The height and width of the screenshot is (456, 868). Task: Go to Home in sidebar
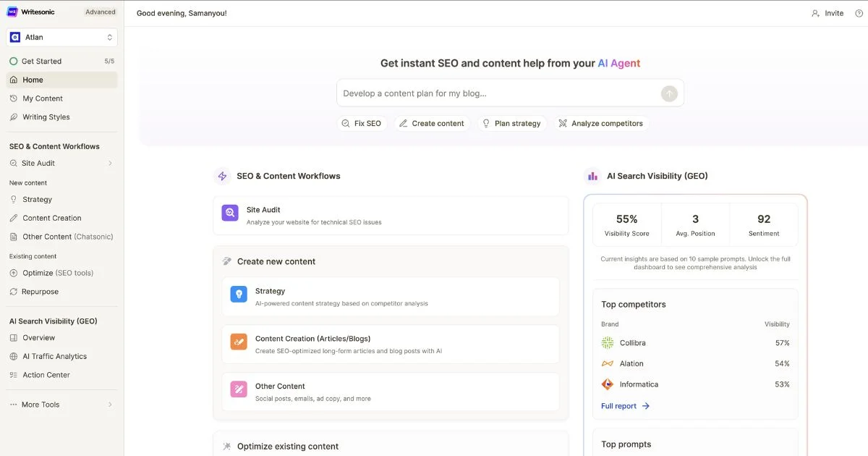[62, 80]
